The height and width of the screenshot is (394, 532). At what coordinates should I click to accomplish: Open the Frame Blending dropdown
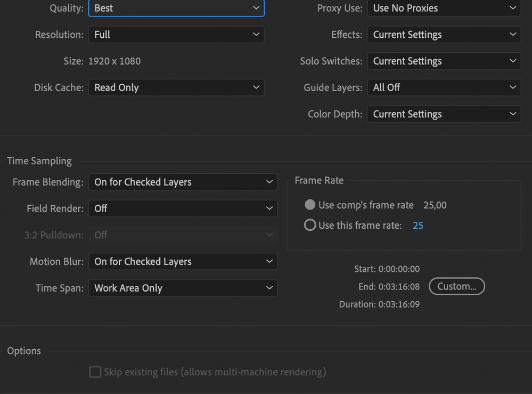[183, 182]
